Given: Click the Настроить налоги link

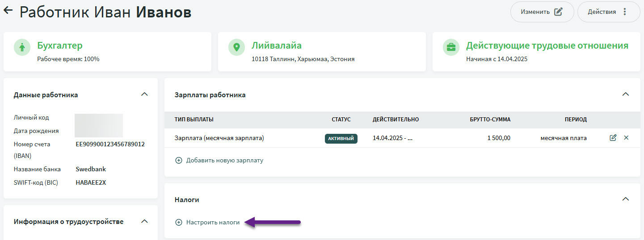Looking at the screenshot, I should point(213,222).
